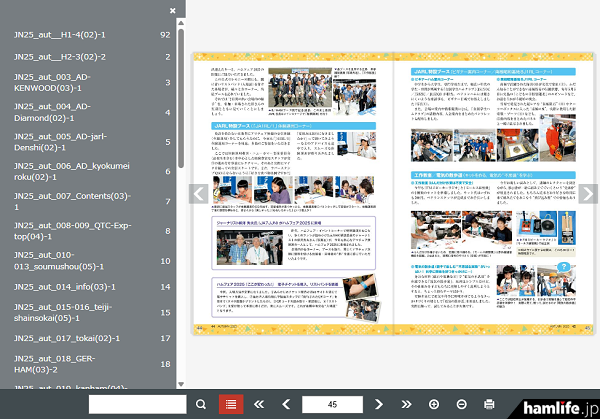Select JN25_aut_017_tokai(02)-1 entry
Screen dimensions: 600x419
pyautogui.click(x=66, y=338)
